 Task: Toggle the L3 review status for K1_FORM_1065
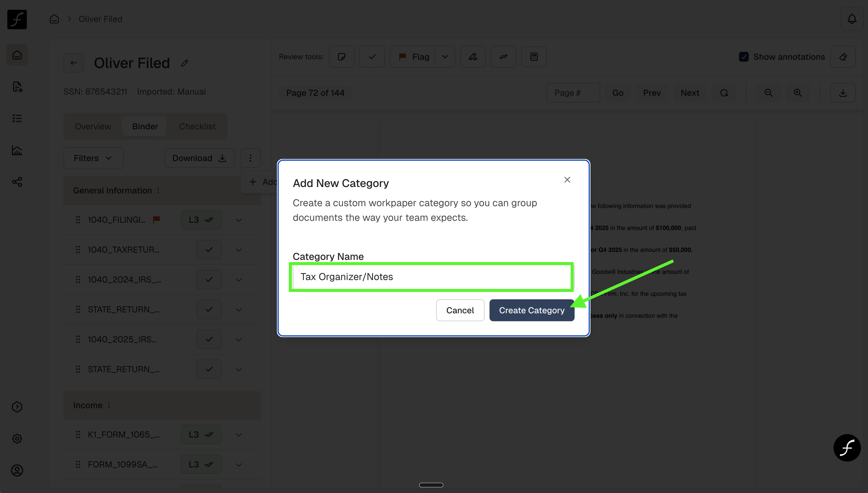(x=201, y=434)
